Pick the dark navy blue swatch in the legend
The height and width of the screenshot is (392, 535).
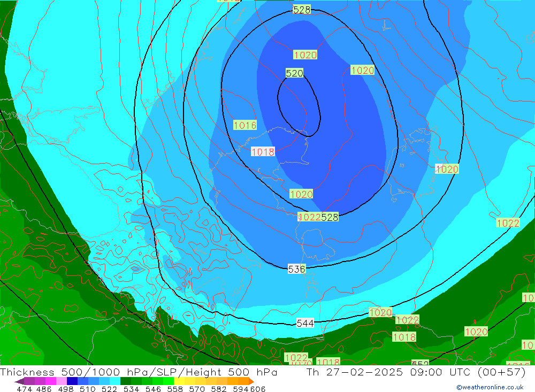72,381
